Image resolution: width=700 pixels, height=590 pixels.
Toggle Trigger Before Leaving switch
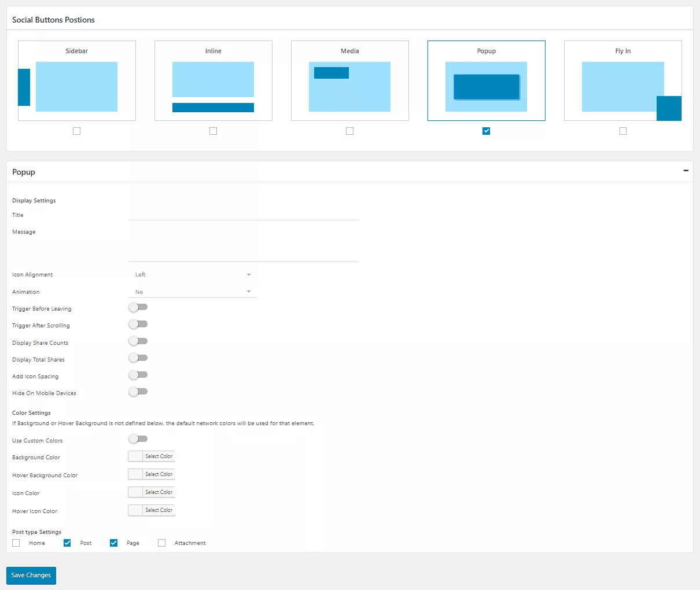point(138,307)
